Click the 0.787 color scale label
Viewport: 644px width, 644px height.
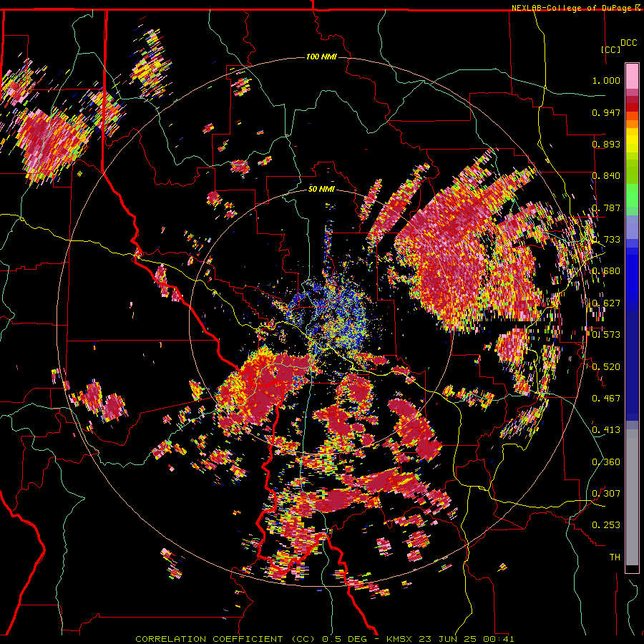tap(606, 208)
